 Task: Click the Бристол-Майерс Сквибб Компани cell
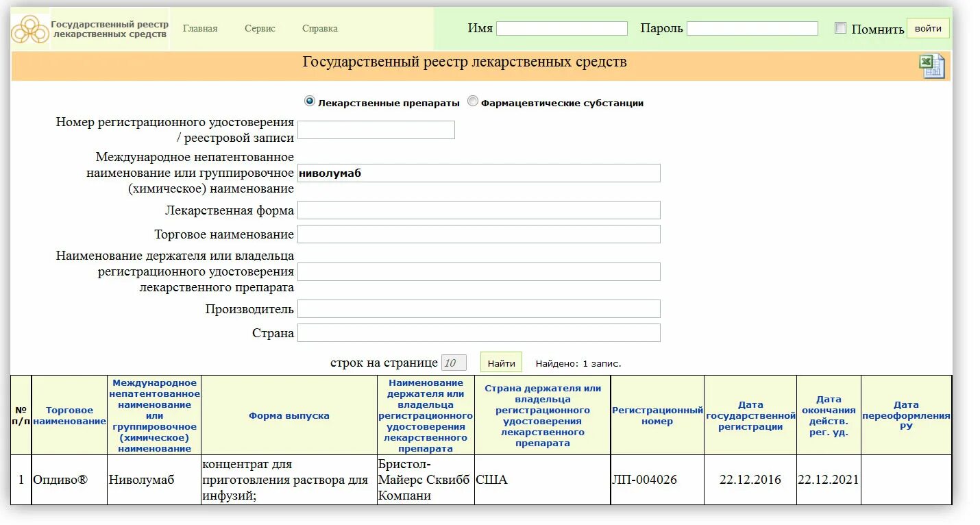pos(426,480)
